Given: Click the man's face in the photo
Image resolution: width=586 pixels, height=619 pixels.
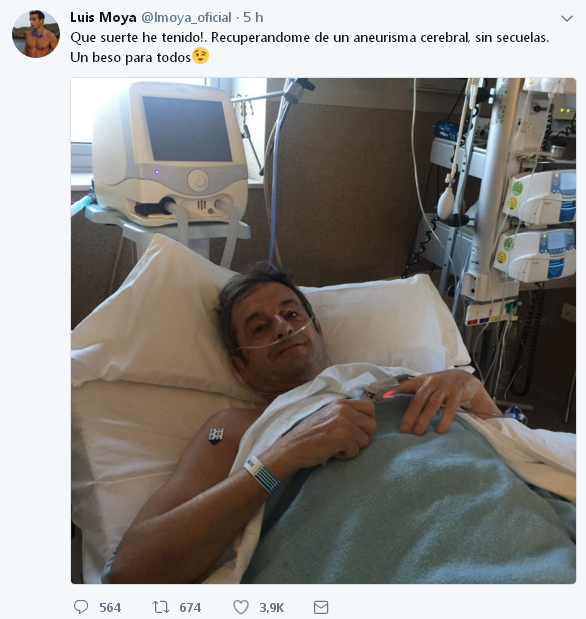Looking at the screenshot, I should 276,331.
